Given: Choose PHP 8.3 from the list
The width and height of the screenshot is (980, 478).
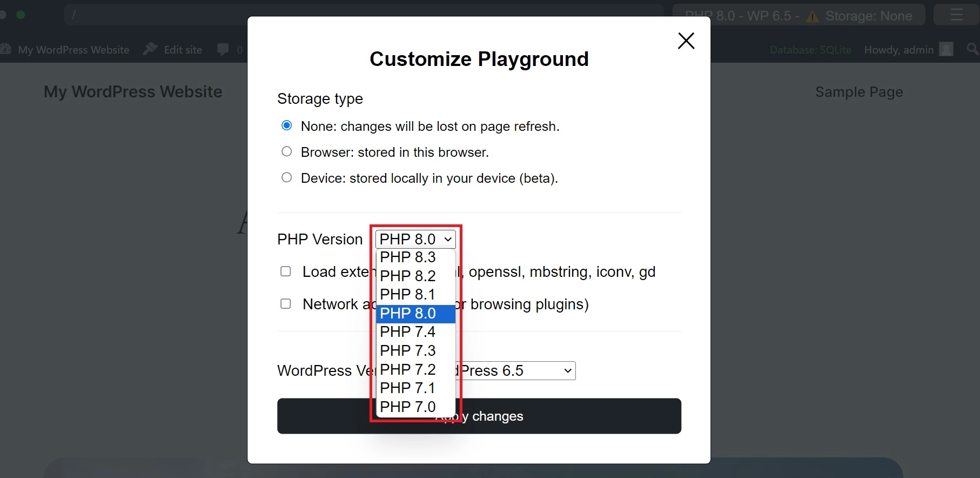Looking at the screenshot, I should click(415, 257).
